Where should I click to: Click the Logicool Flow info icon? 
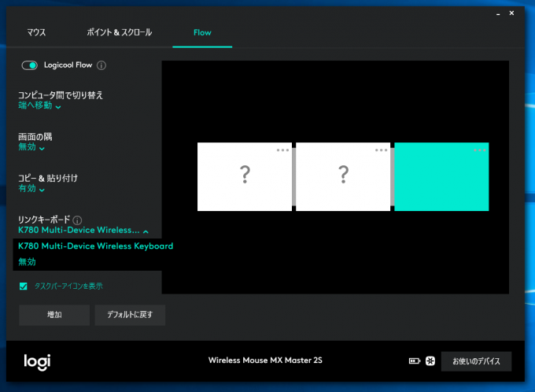click(x=101, y=65)
